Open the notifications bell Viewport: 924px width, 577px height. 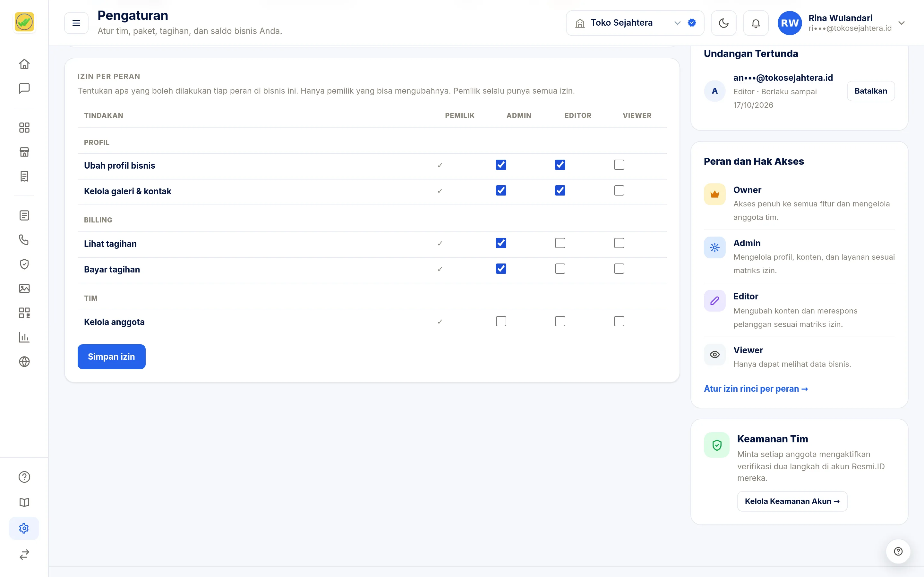756,23
